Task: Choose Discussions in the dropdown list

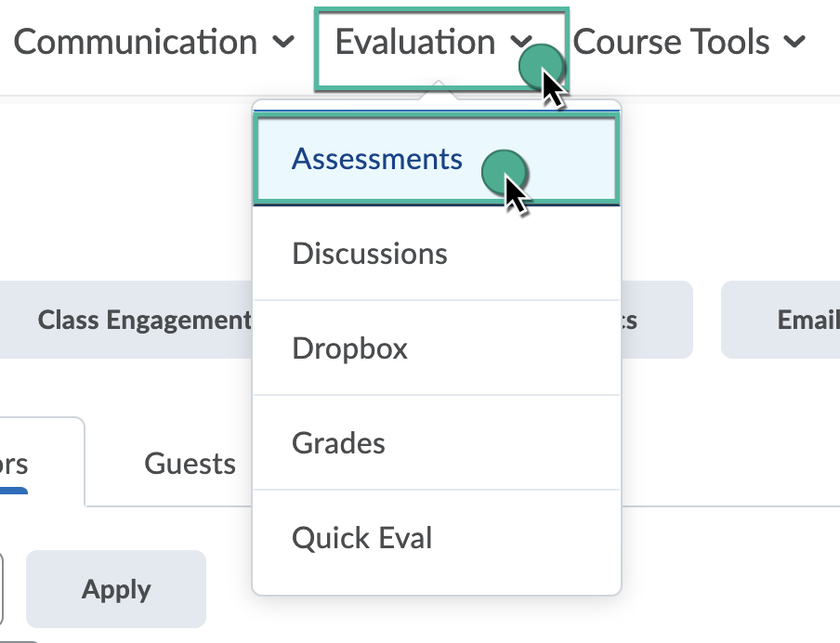Action: [370, 254]
